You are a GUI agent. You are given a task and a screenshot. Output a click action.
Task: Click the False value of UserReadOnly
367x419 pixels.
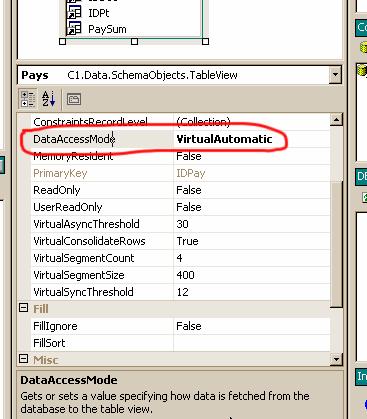(x=189, y=207)
